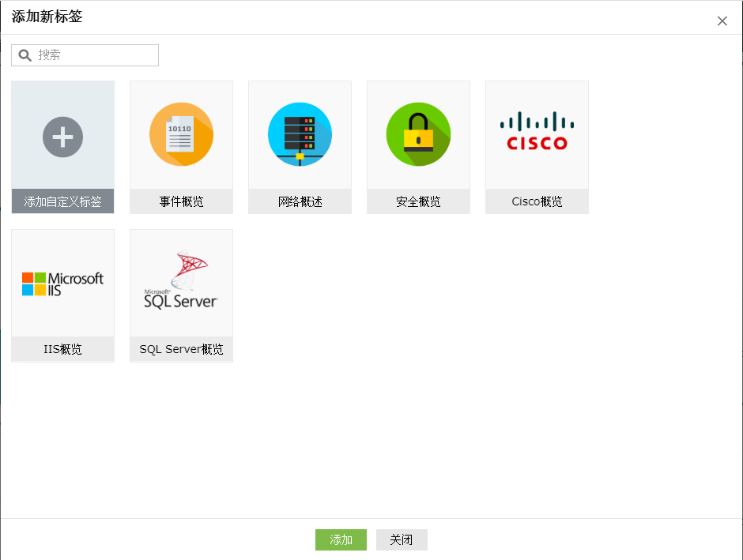This screenshot has height=560, width=743.
Task: Click the SQL Server概览 label
Action: coord(181,349)
